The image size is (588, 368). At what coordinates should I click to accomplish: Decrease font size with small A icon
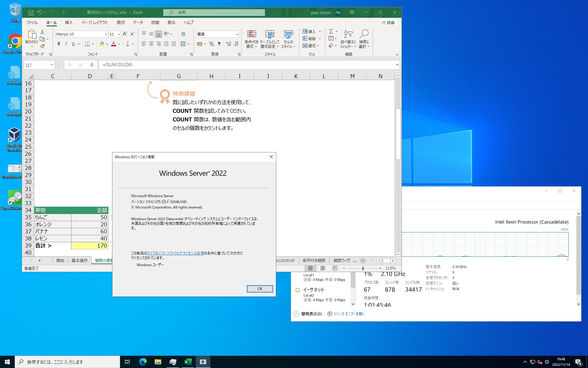click(x=132, y=34)
